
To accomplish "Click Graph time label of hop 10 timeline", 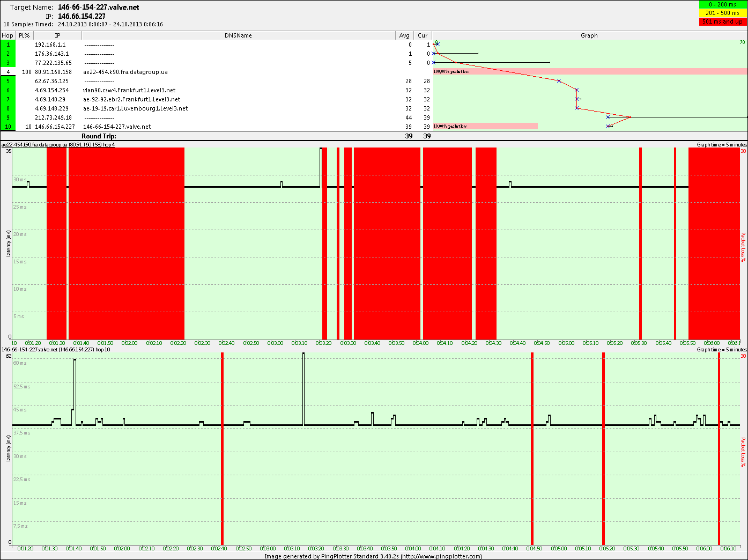I will coord(721,350).
